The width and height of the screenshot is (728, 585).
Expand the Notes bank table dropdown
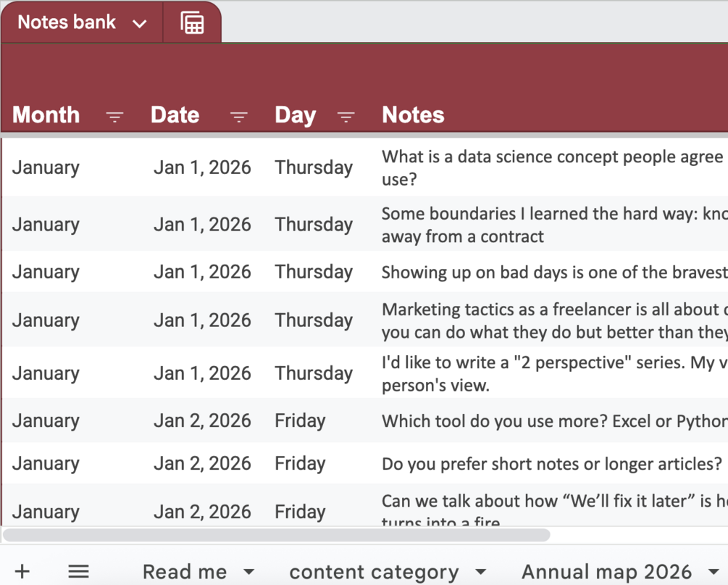(140, 23)
